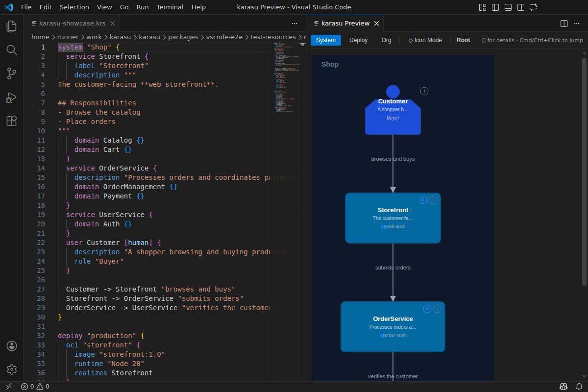Click the D badge on Storefront node
588x392 pixels.
(423, 200)
